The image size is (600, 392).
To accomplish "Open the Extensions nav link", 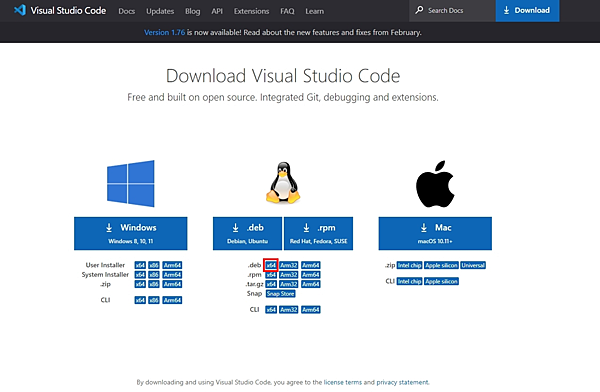I will pos(251,11).
